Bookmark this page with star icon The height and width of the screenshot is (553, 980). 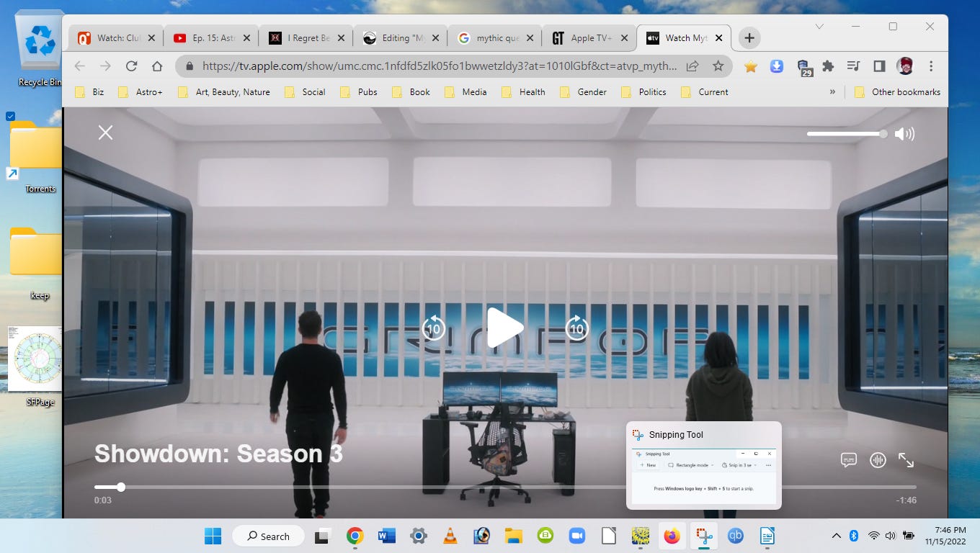click(x=718, y=66)
